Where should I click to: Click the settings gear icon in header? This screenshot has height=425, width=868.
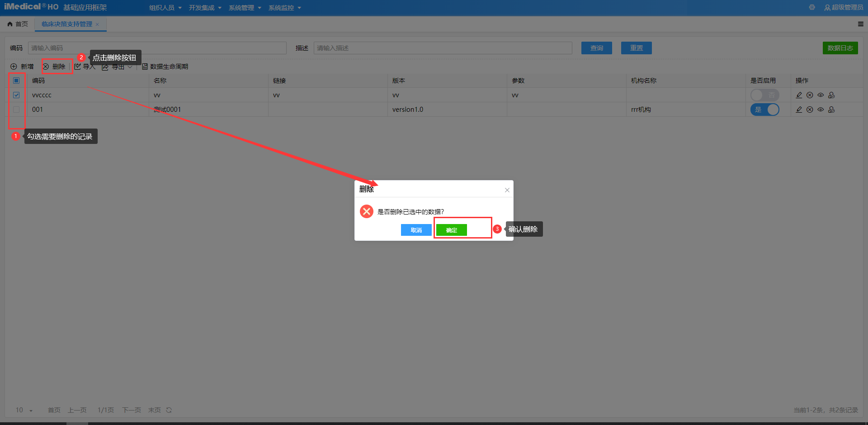click(x=812, y=7)
